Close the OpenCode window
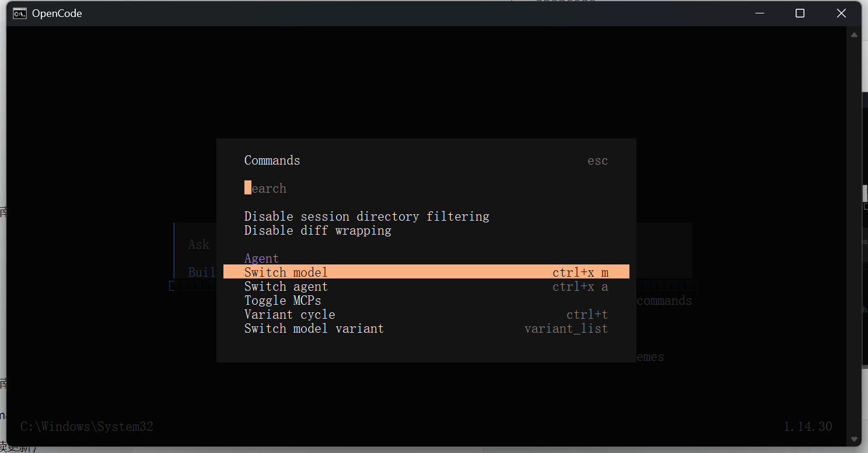This screenshot has width=868, height=453. [x=841, y=13]
